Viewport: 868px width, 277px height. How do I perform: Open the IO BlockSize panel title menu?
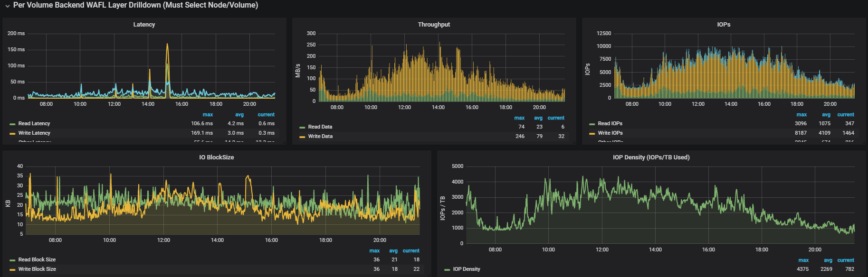click(x=216, y=157)
